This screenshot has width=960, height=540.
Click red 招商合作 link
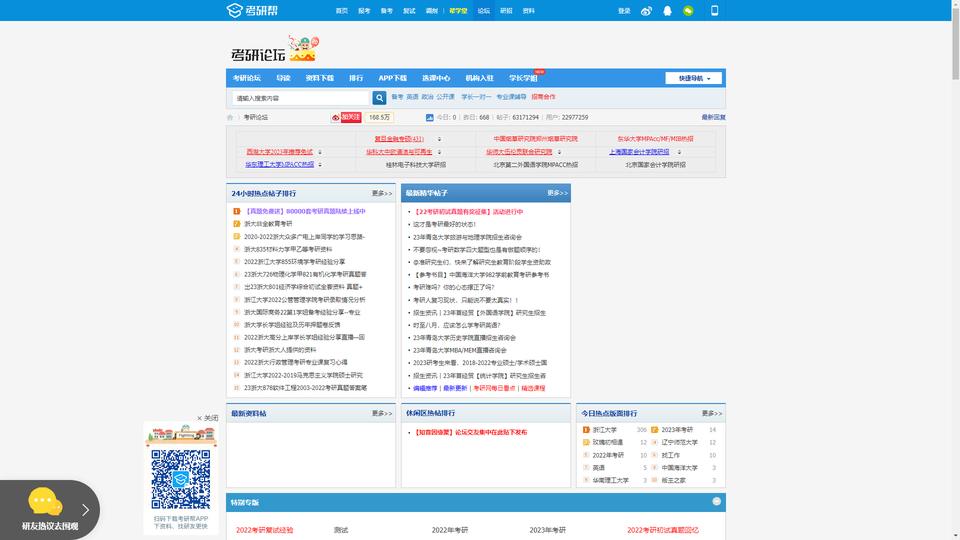point(544,97)
